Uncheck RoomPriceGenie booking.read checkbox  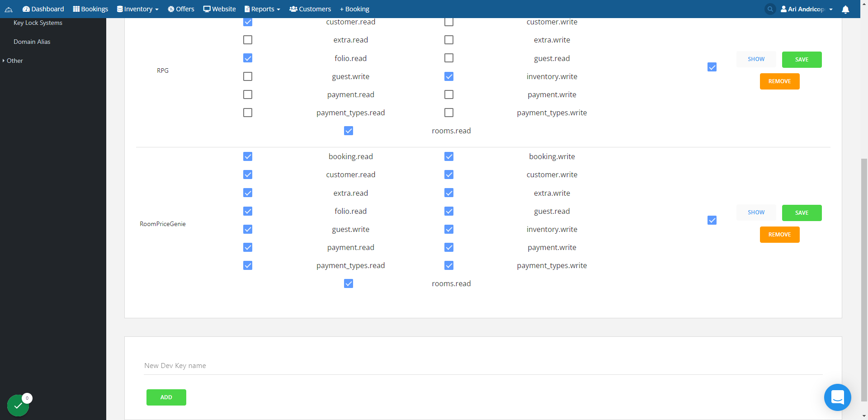tap(248, 156)
